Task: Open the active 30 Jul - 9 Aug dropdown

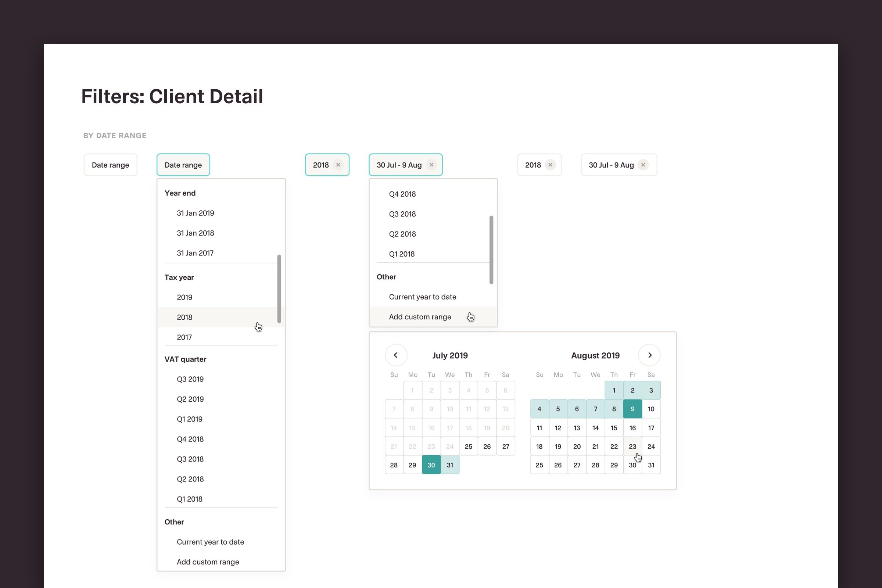Action: click(x=399, y=165)
